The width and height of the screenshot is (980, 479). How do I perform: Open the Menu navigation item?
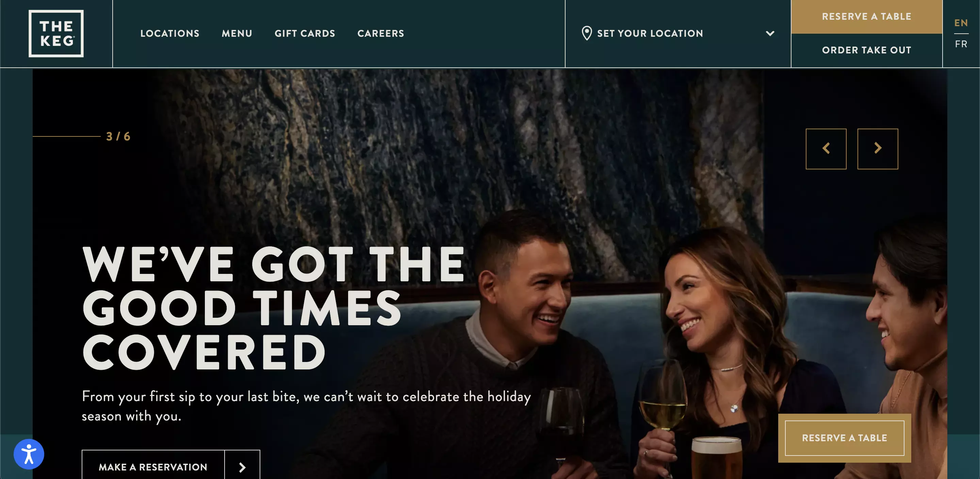237,33
